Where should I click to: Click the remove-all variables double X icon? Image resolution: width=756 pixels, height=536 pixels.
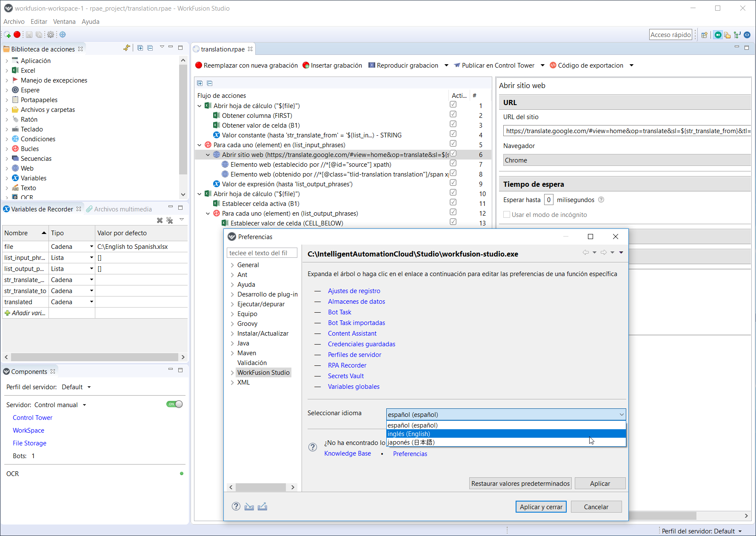click(170, 220)
